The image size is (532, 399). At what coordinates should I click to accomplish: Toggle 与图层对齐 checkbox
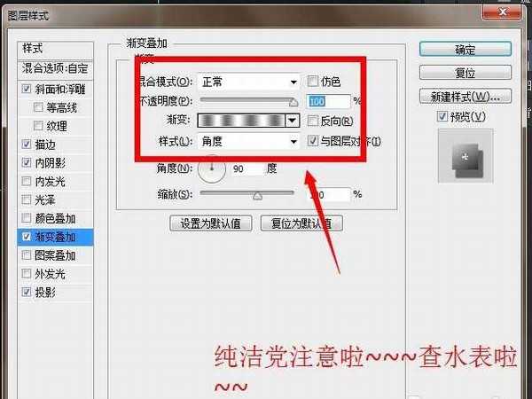312,140
